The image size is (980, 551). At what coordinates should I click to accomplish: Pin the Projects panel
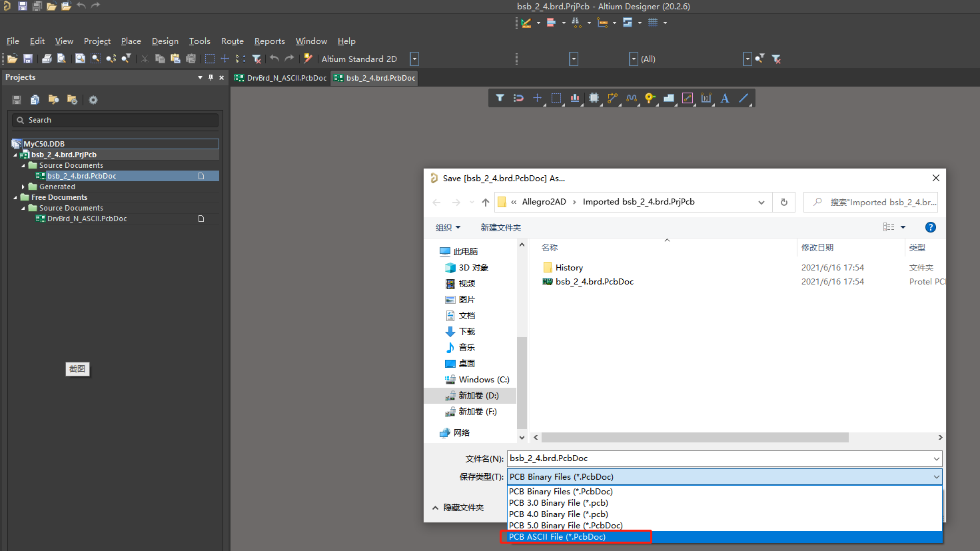(211, 77)
